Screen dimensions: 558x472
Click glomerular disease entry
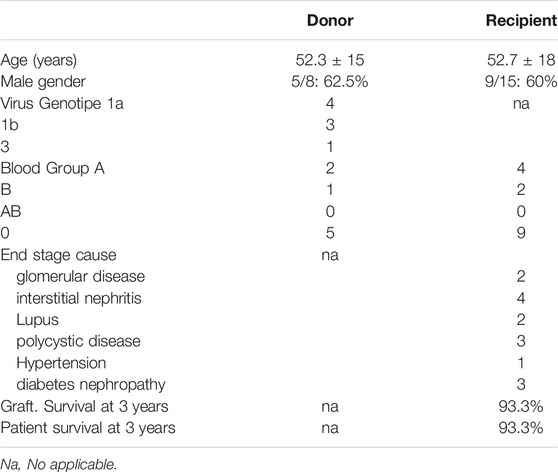pyautogui.click(x=81, y=277)
